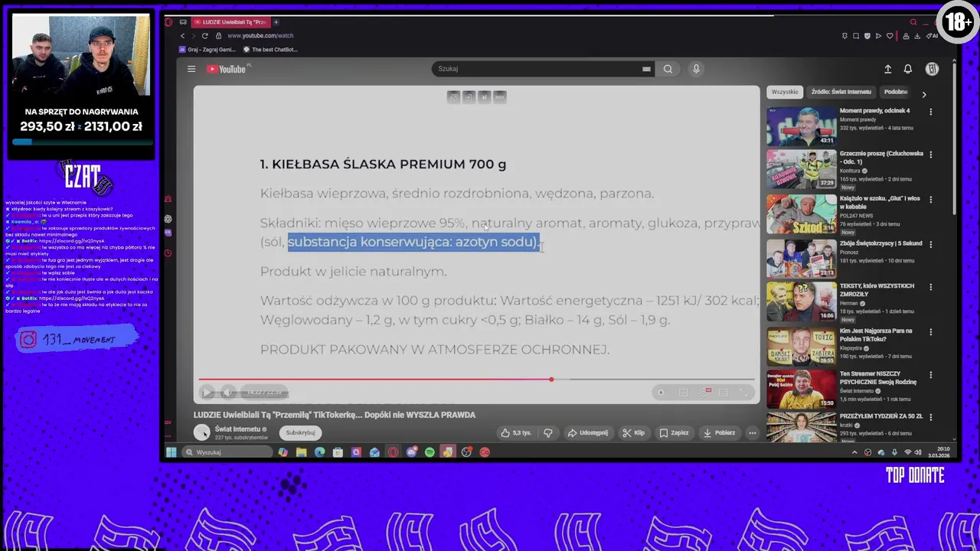
Task: Open options for Grzecznie proszę video
Action: click(931, 155)
